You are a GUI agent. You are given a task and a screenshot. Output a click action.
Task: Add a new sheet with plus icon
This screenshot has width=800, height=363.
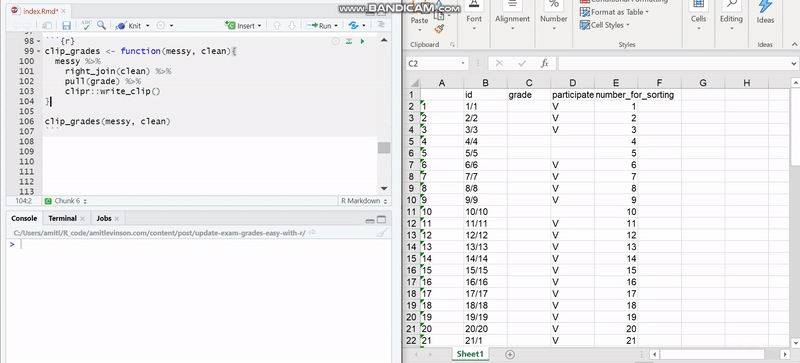click(510, 354)
